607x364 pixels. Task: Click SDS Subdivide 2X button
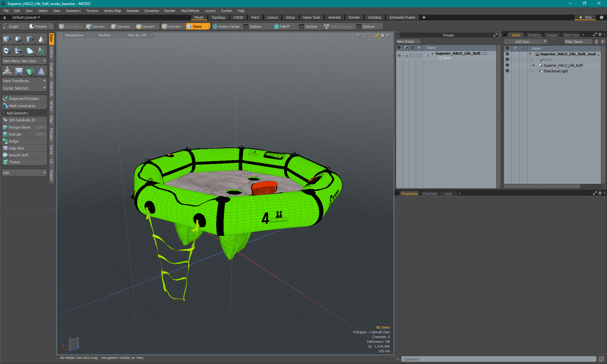(24, 120)
